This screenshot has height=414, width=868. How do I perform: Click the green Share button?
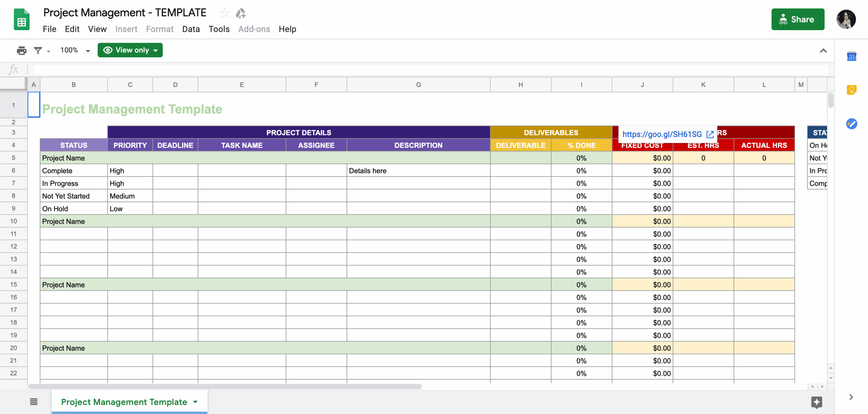798,19
